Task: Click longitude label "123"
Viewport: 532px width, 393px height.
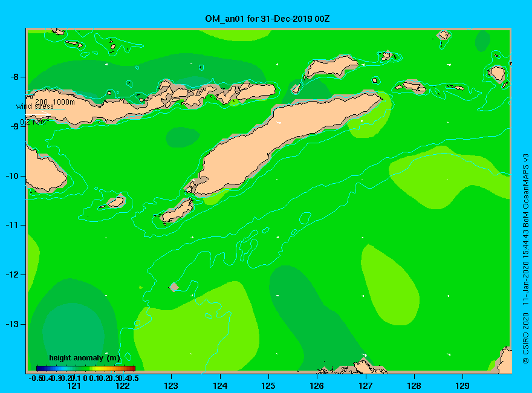Action: pyautogui.click(x=171, y=386)
